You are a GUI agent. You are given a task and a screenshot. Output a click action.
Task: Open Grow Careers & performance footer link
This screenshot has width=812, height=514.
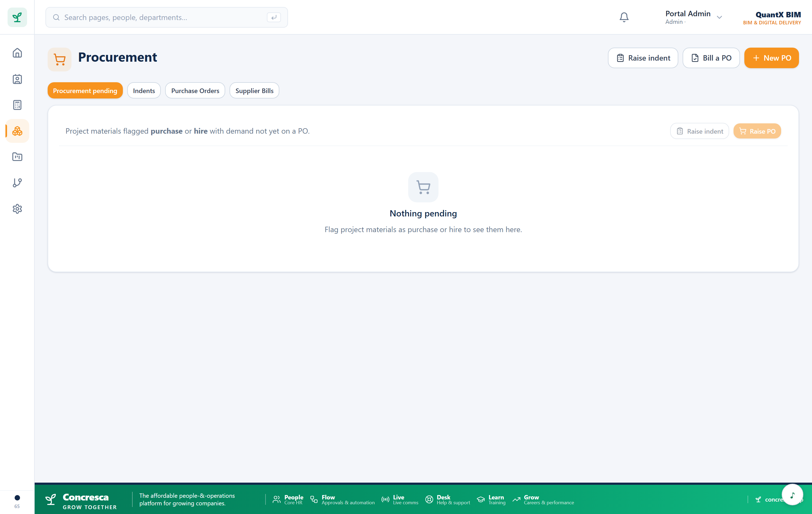click(x=543, y=499)
